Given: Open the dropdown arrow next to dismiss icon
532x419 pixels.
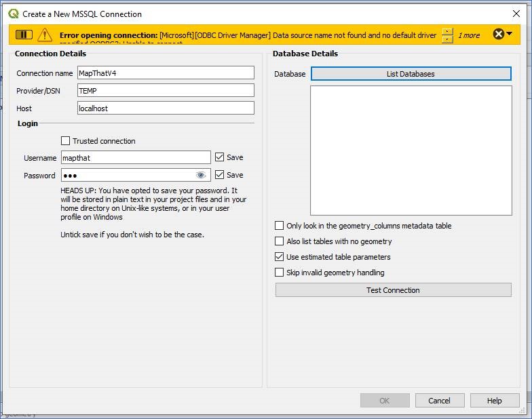Looking at the screenshot, I should tap(509, 34).
